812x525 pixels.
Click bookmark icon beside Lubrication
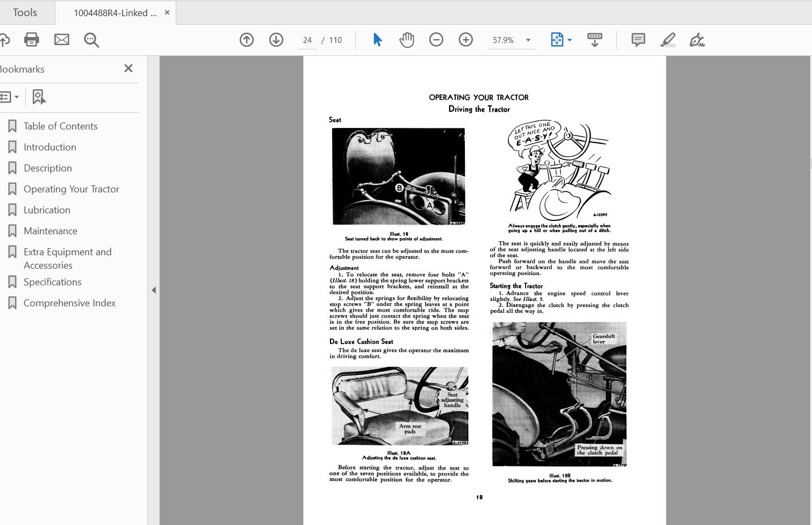[12, 210]
